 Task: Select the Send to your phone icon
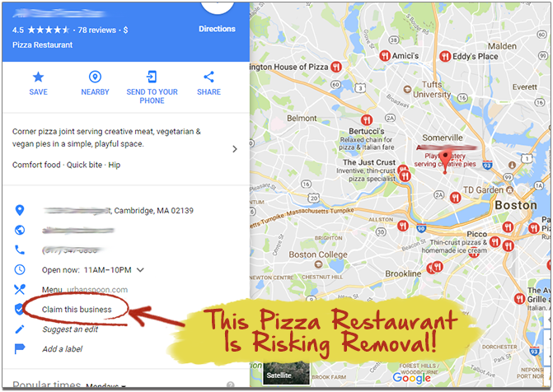pos(152,77)
